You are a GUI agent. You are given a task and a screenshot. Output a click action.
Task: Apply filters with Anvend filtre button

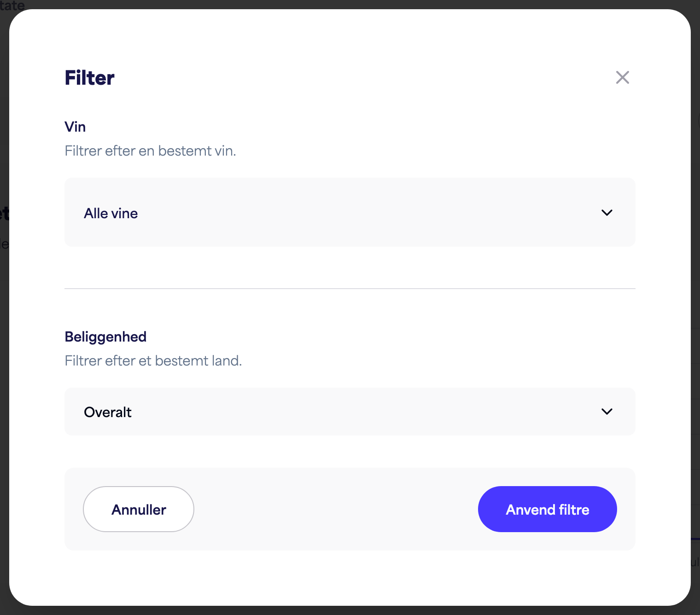coord(548,509)
